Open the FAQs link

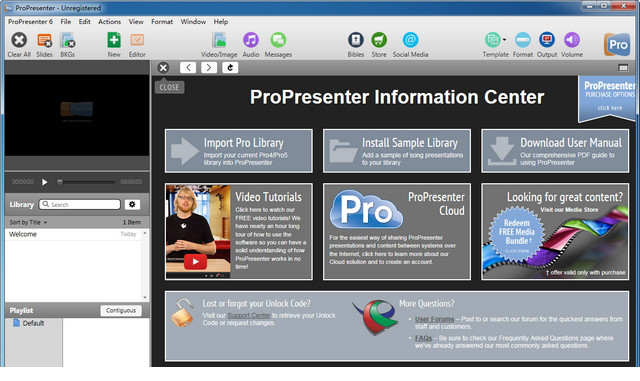[423, 338]
